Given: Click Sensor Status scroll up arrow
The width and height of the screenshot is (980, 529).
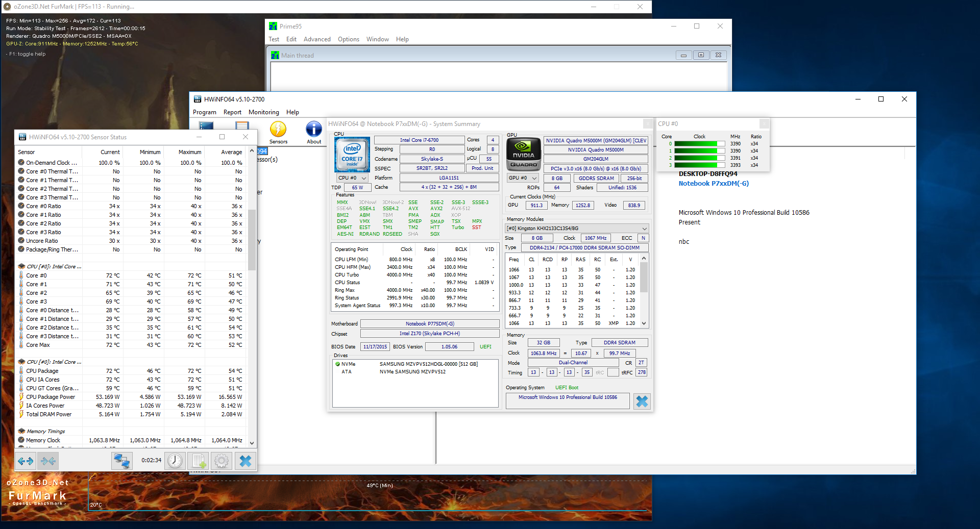Looking at the screenshot, I should click(252, 152).
